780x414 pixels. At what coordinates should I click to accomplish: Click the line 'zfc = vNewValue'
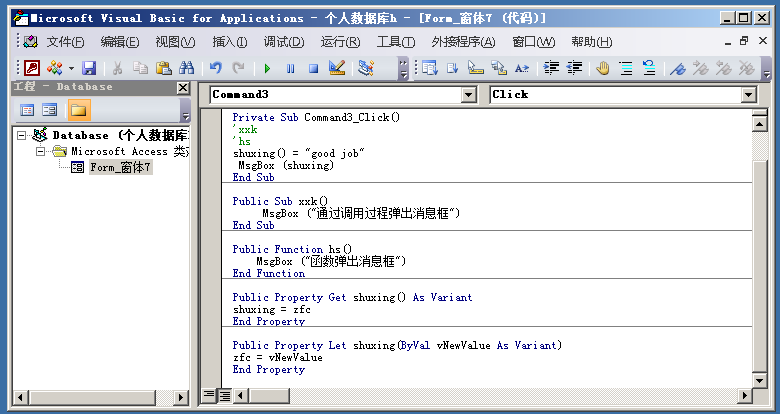point(278,357)
